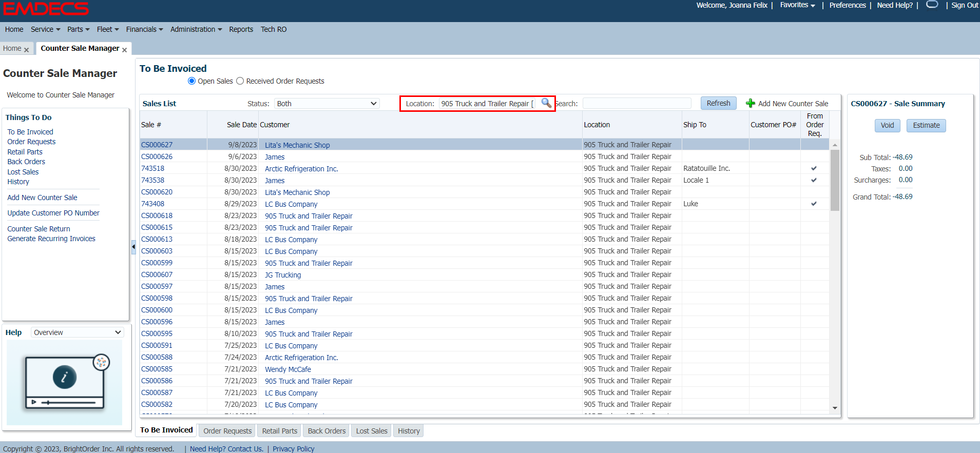Click the Sign Out link

click(965, 5)
